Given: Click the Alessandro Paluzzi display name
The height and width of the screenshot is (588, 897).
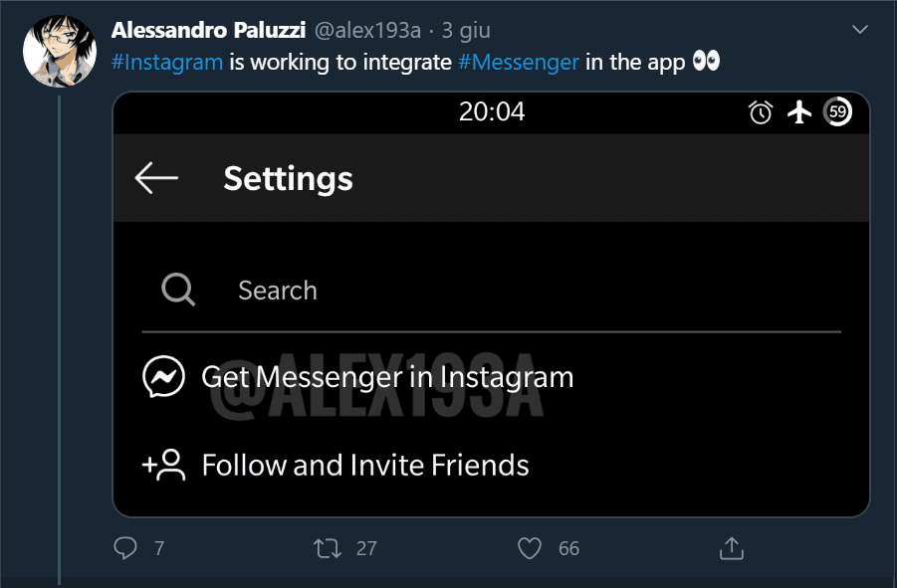Looking at the screenshot, I should [208, 31].
